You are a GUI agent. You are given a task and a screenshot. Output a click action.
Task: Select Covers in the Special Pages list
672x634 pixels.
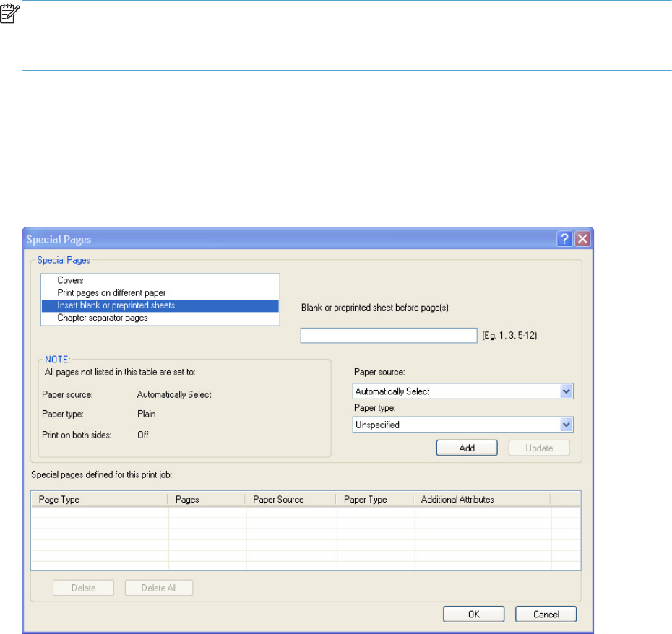click(x=70, y=281)
